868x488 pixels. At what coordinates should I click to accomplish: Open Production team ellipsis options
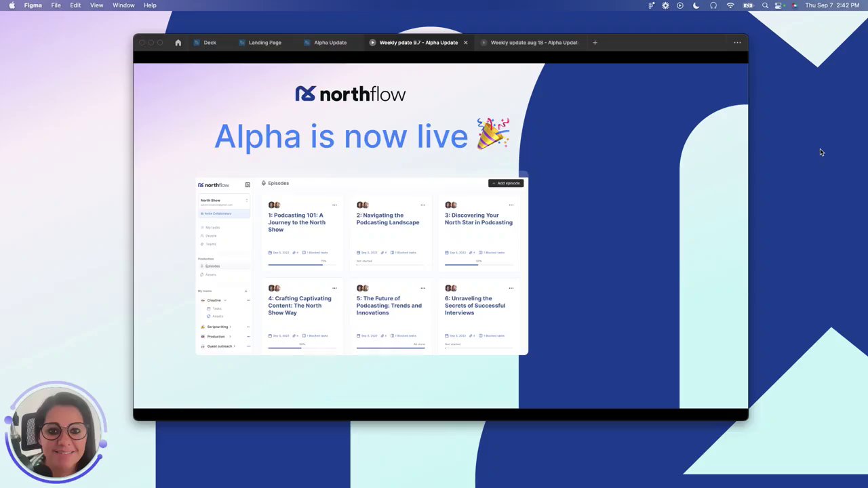click(248, 336)
